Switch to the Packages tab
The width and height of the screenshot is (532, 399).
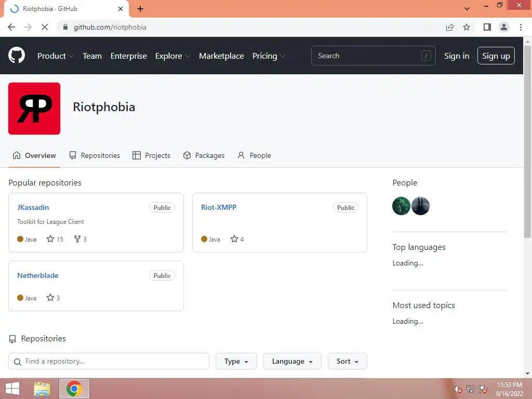204,155
